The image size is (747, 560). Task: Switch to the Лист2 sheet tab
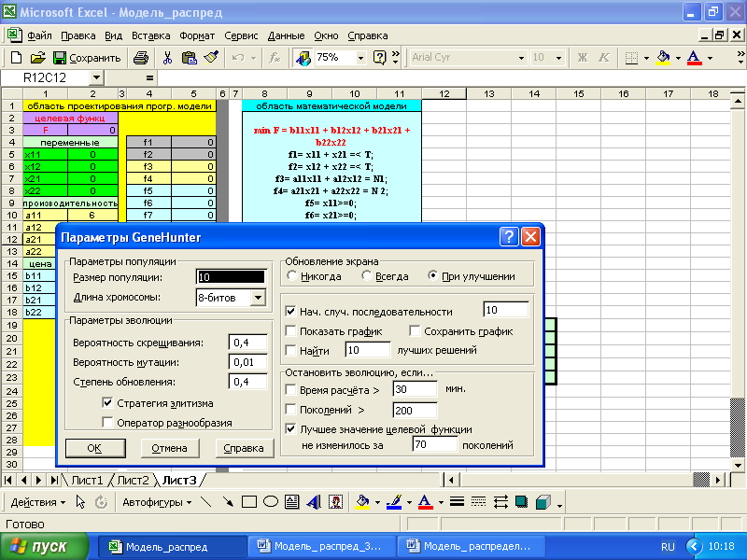click(133, 480)
